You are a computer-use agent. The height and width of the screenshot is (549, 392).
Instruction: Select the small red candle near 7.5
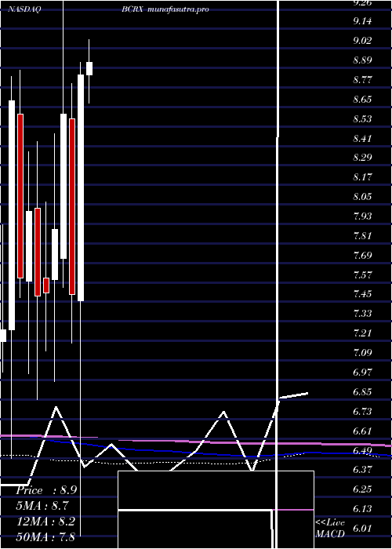45,285
